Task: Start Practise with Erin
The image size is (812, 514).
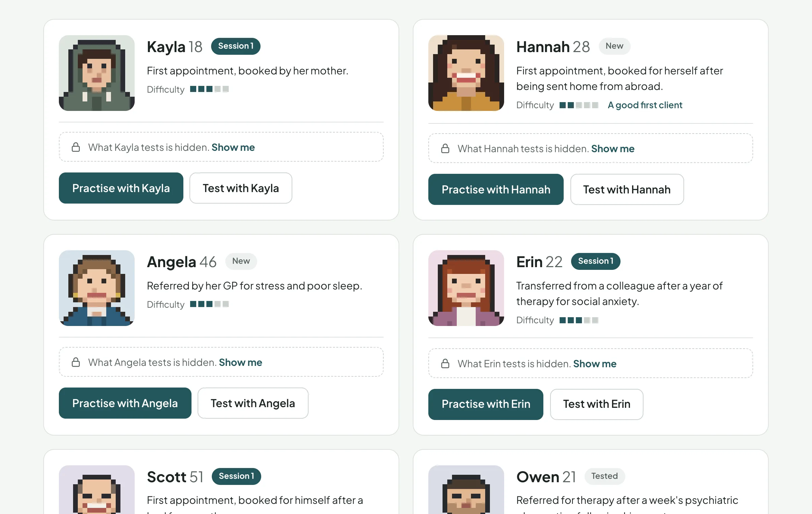Action: 486,404
